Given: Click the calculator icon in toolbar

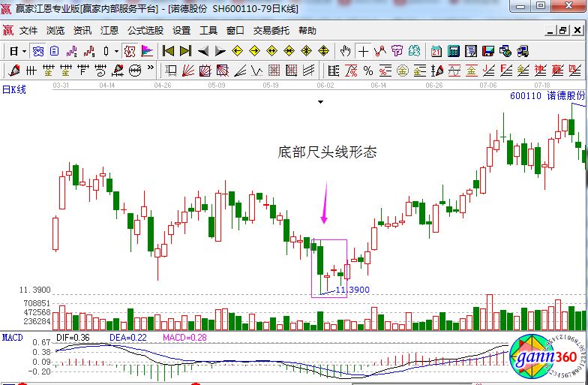Looking at the screenshot, I should (x=454, y=51).
